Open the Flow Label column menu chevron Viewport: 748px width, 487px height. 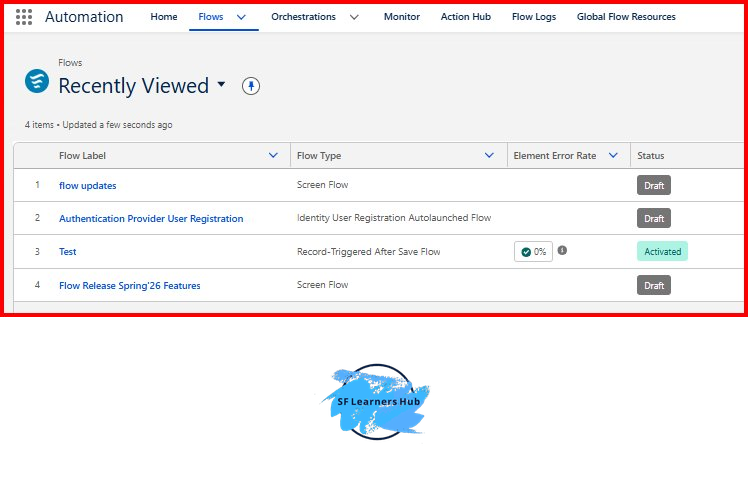(x=273, y=155)
